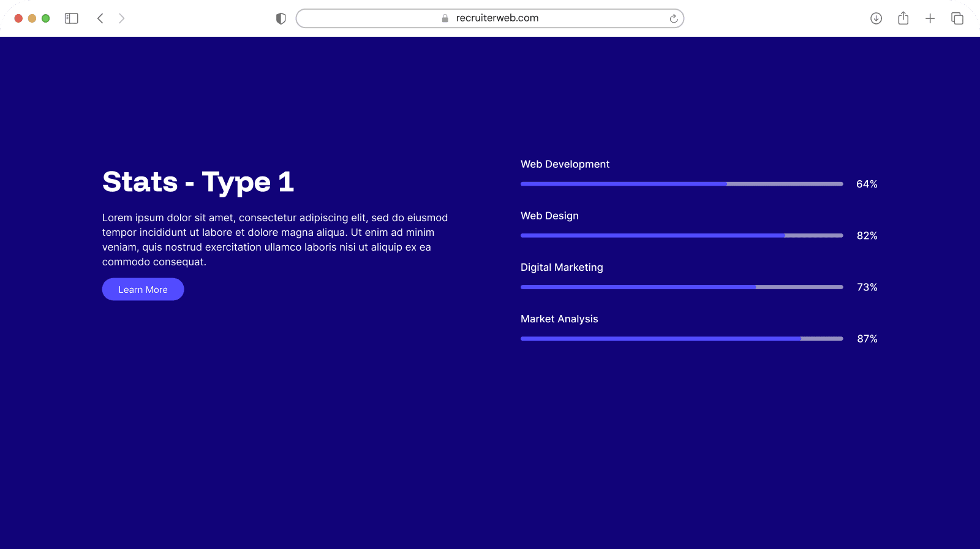Screen dimensions: 980x549
Task: Go forward to the next page
Action: tap(121, 18)
